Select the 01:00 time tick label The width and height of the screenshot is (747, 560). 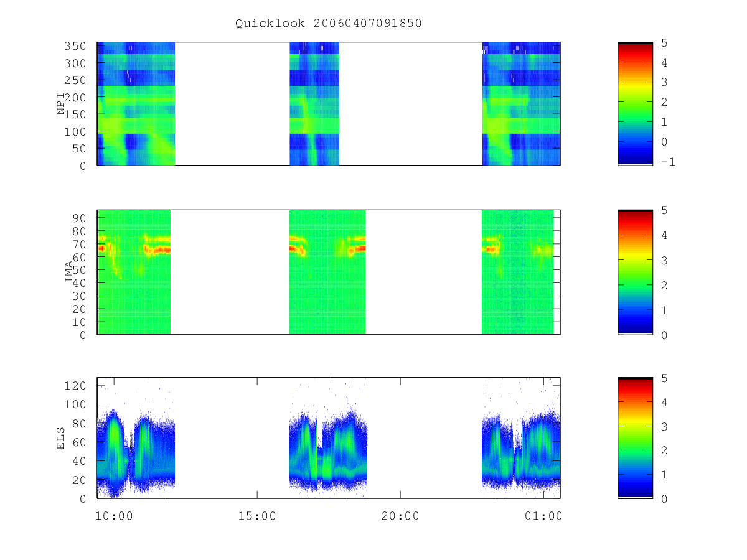tap(543, 516)
